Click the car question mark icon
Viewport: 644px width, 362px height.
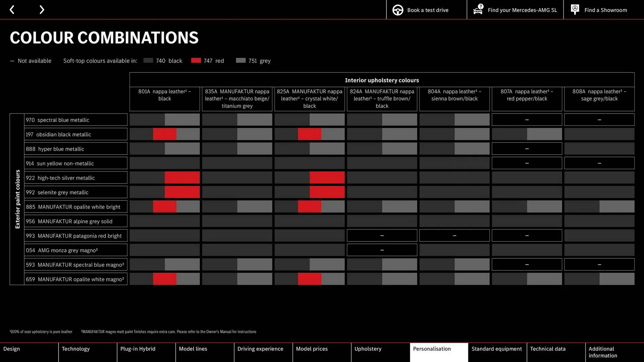coord(478,9)
